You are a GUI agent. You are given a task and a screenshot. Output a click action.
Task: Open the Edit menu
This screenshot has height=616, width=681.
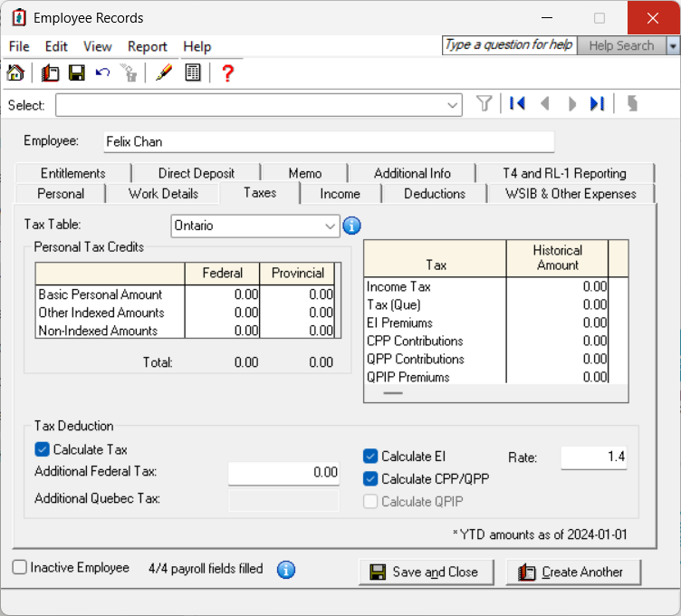point(56,46)
